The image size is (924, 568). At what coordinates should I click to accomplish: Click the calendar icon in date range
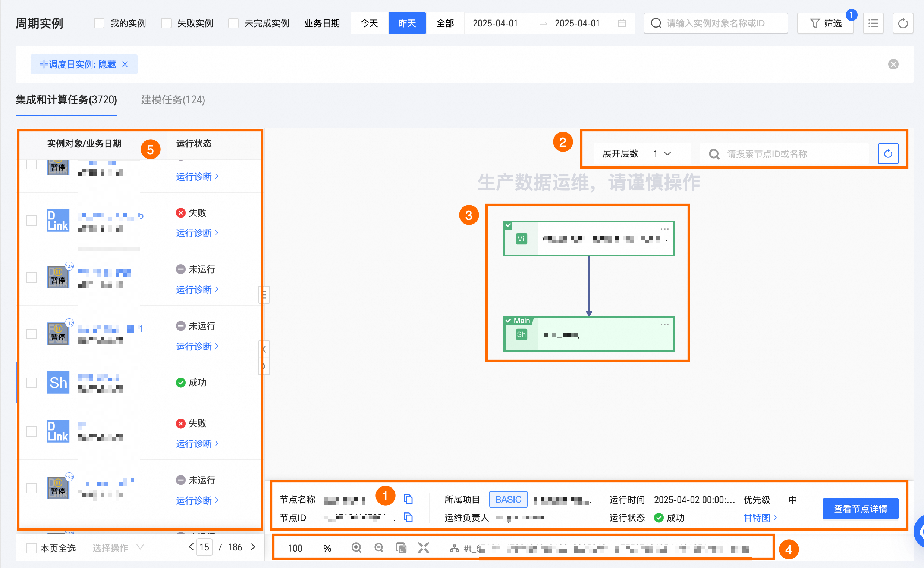(622, 23)
